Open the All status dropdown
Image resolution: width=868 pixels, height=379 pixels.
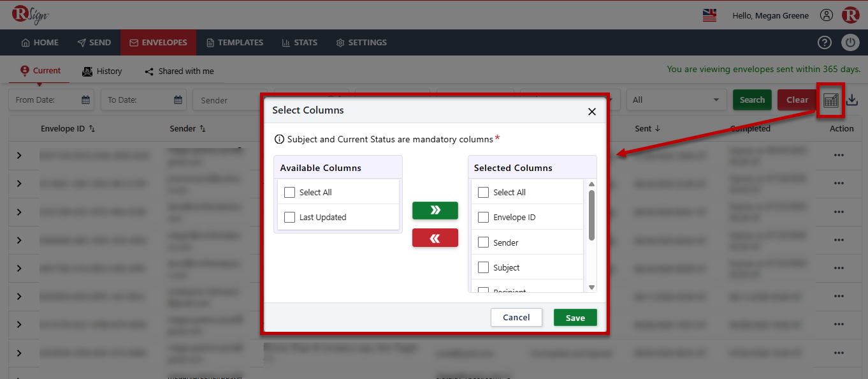click(x=677, y=100)
